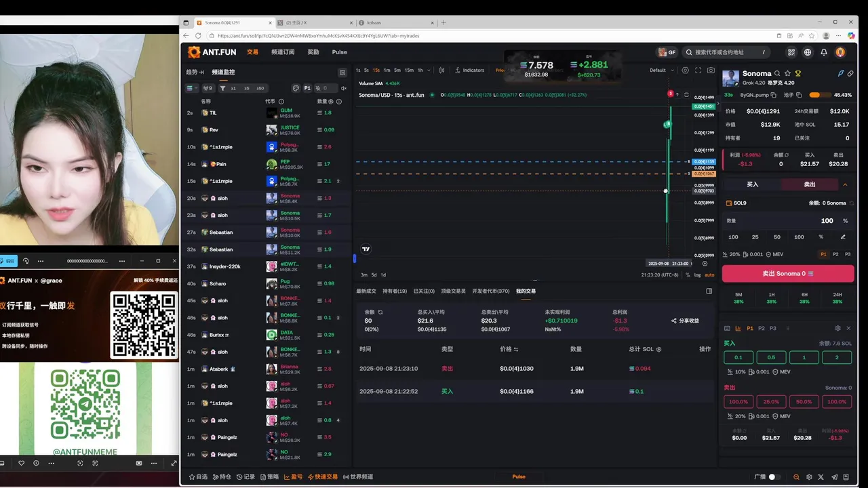Switch to the 开发者代币(370) tab

[x=491, y=291]
